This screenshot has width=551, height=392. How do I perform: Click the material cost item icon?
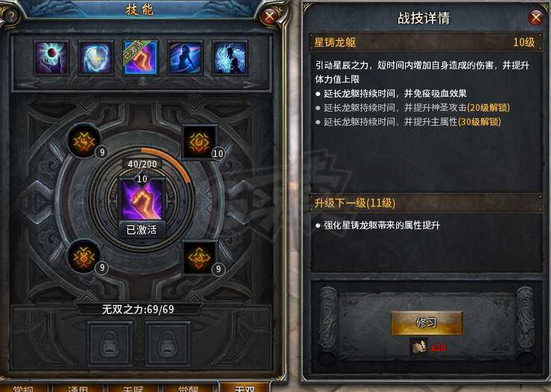(419, 347)
